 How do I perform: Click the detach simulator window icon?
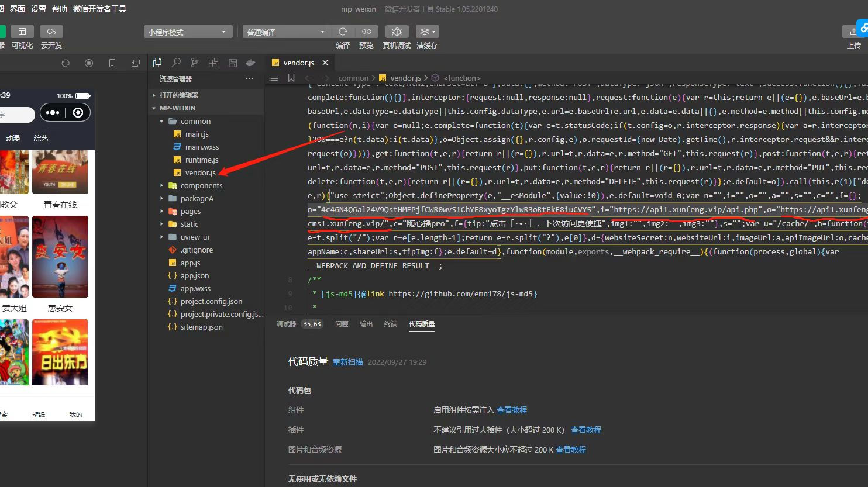(x=136, y=63)
